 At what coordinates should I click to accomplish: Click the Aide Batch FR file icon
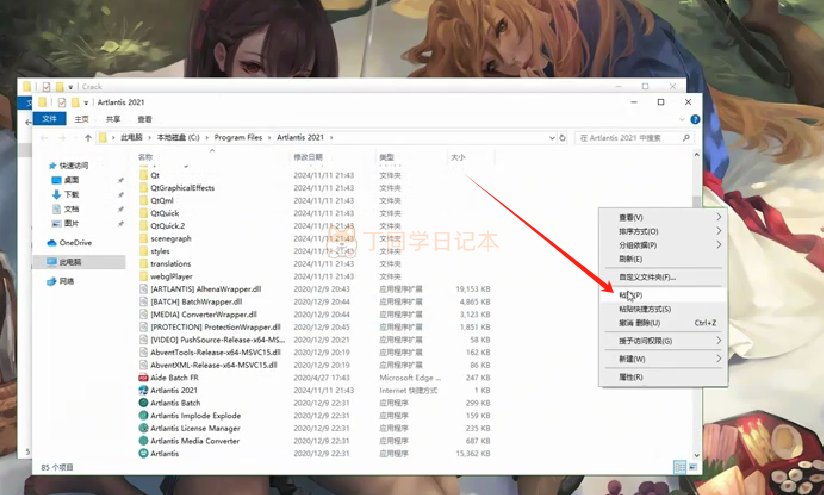(x=144, y=377)
